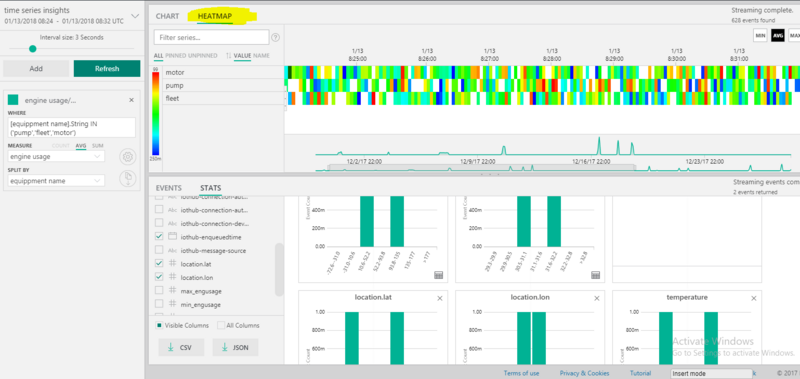
Task: Close the location.lat stats card
Action: pos(440,298)
